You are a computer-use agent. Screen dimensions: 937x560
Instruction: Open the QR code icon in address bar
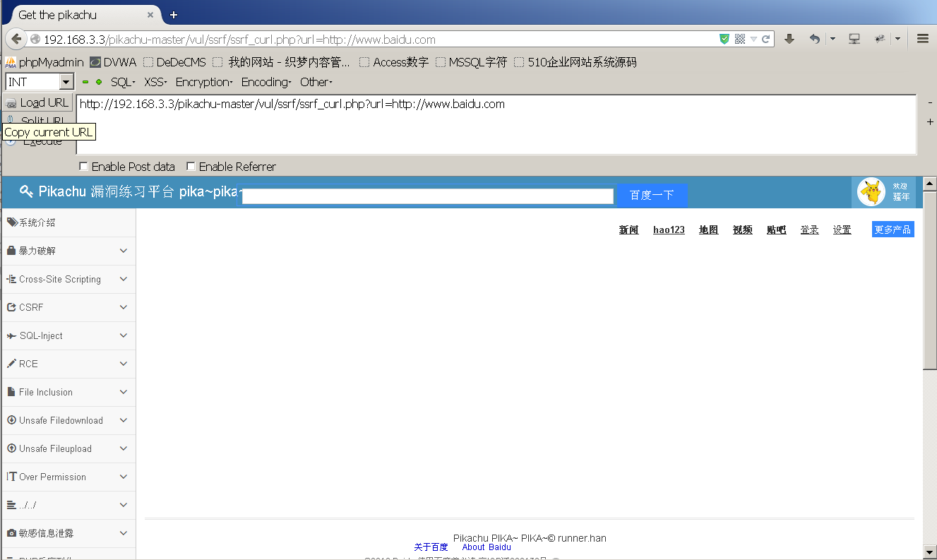tap(740, 40)
